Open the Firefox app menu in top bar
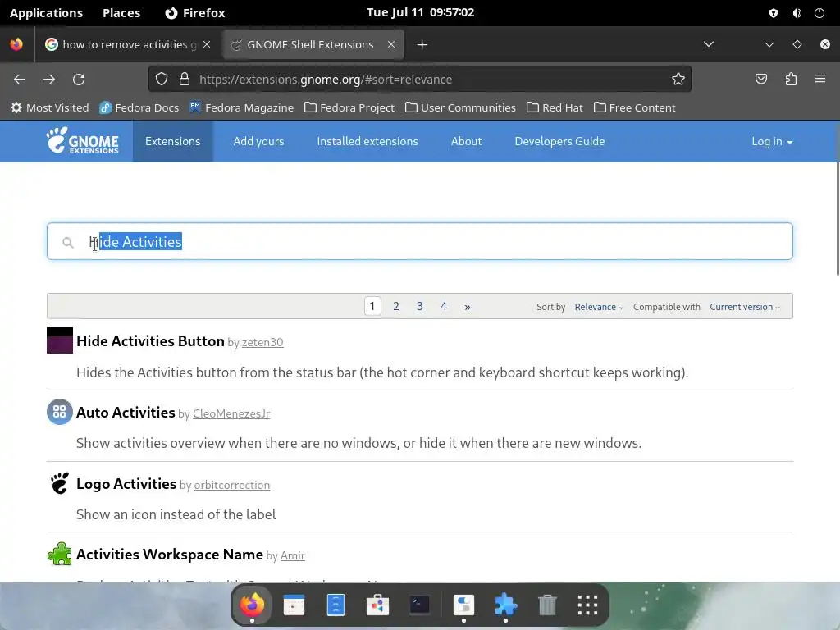 pos(195,13)
